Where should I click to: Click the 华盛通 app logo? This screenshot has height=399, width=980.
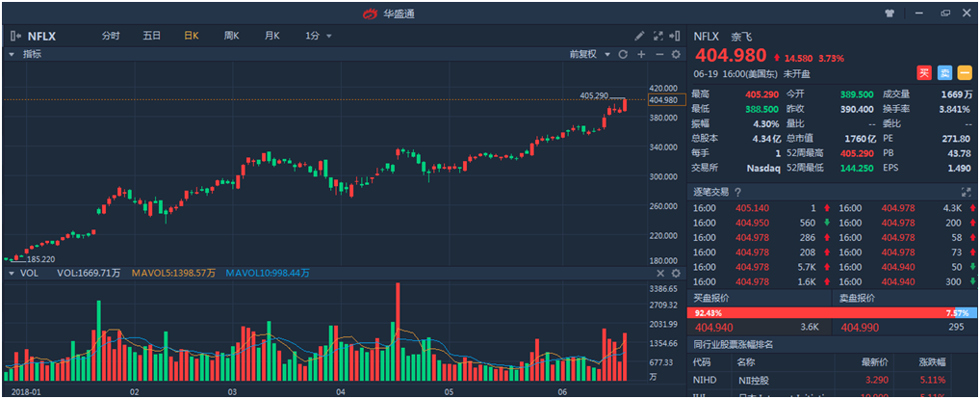click(372, 13)
